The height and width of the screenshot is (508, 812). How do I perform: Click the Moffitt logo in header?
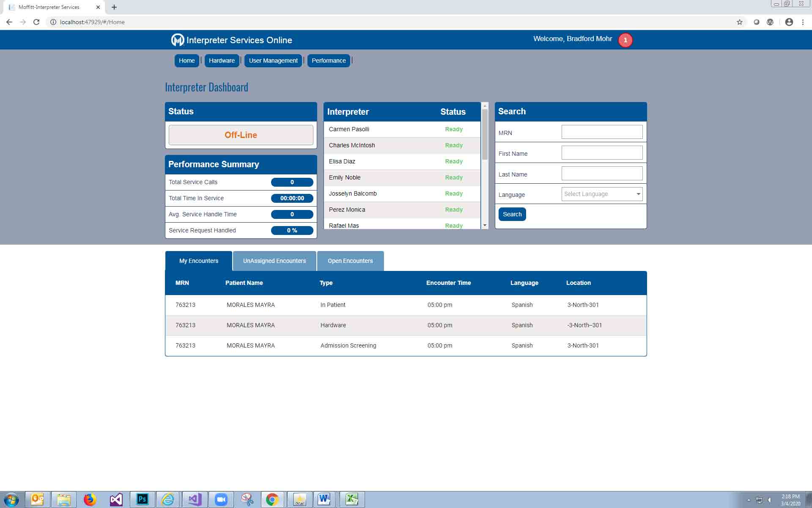click(x=177, y=40)
